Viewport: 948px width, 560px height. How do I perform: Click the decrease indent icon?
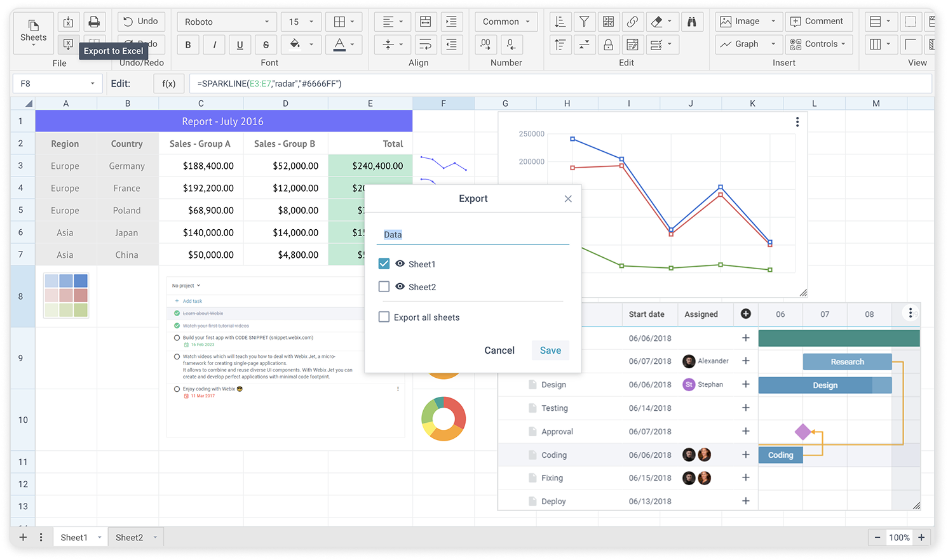tap(451, 44)
